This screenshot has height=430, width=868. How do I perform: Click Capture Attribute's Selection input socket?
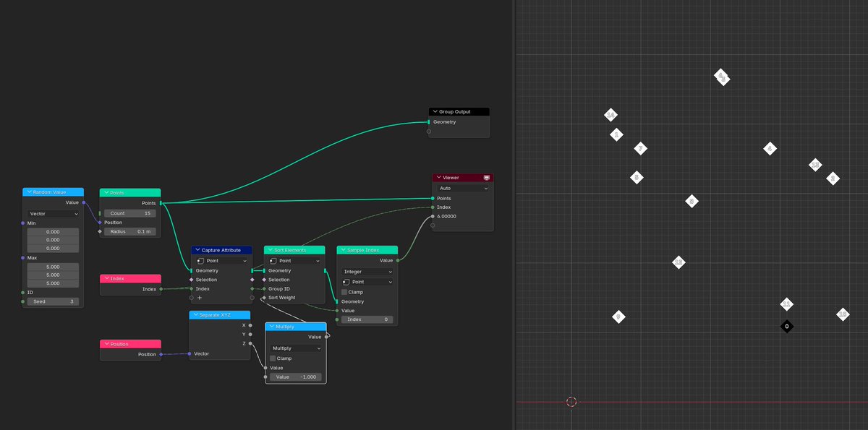point(192,280)
